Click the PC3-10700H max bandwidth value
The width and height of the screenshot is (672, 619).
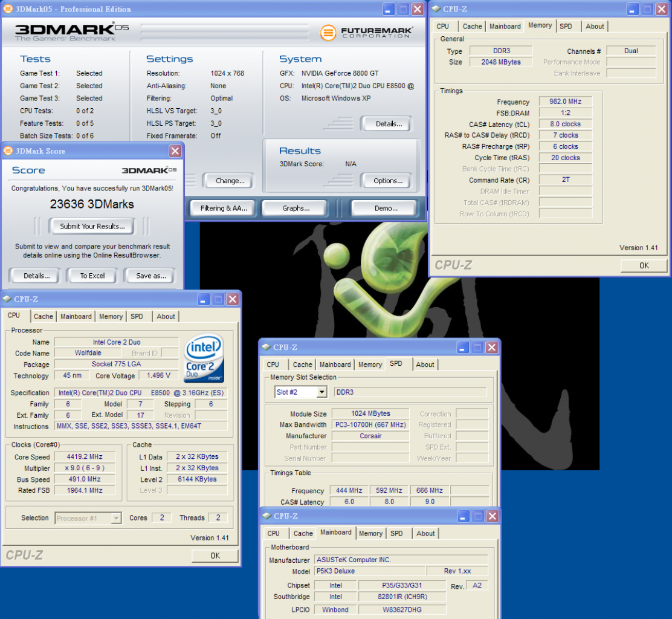click(370, 425)
